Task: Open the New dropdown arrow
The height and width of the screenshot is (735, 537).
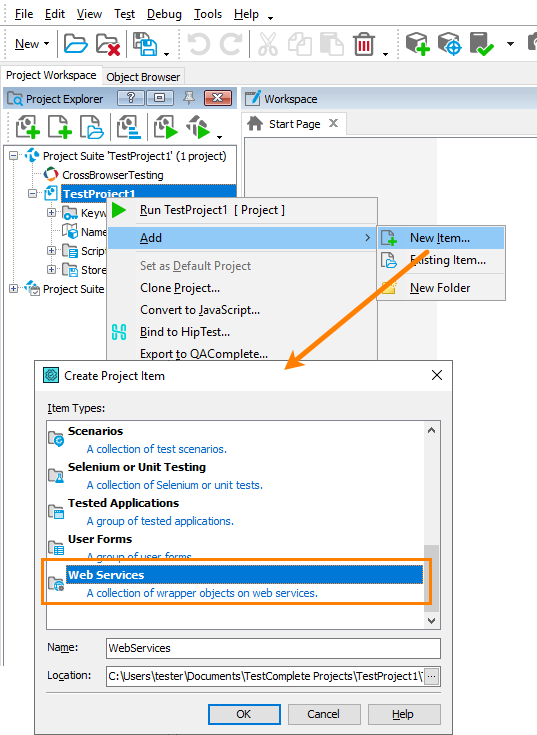Action: coord(46,44)
